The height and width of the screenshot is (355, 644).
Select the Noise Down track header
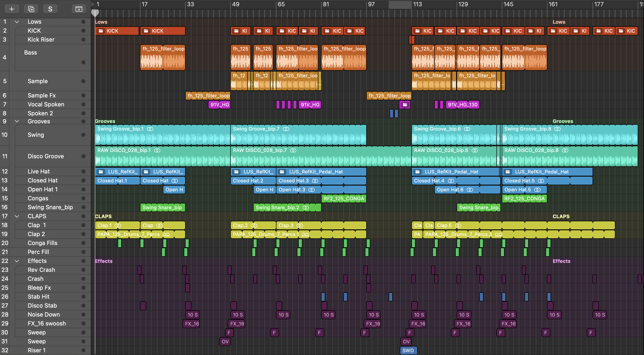(44, 315)
